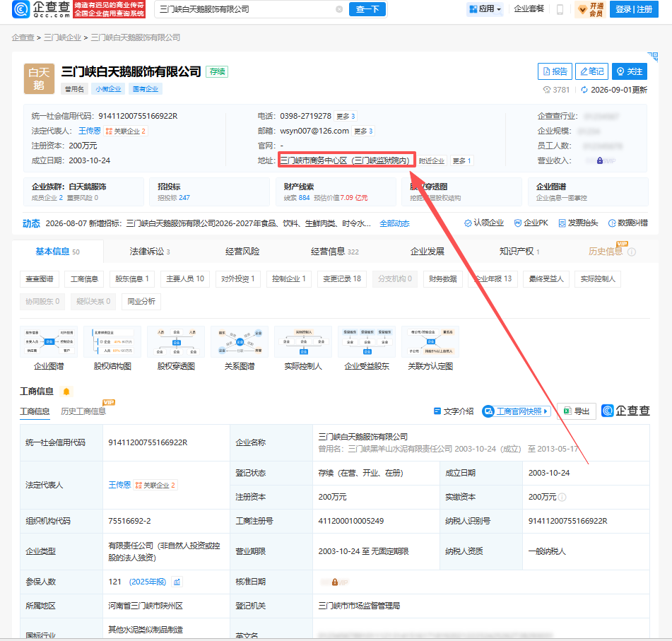Click the 报告 button

[555, 71]
